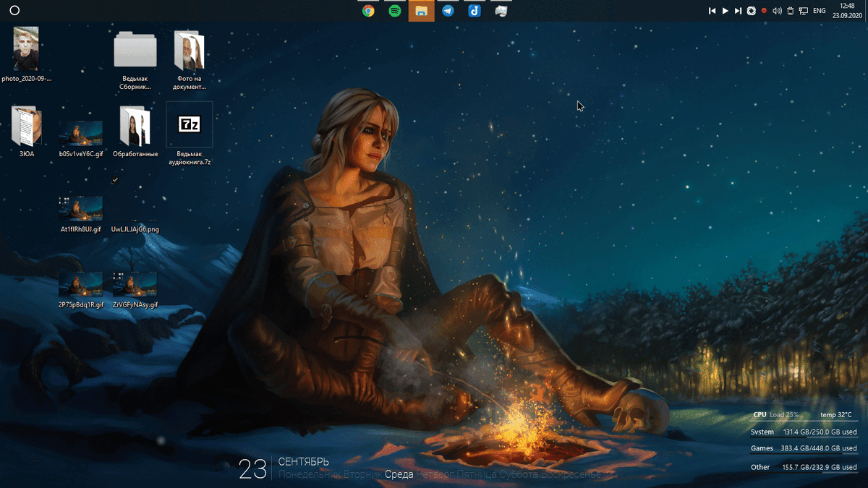
Task: Click the red recording tray icon
Action: [x=765, y=11]
